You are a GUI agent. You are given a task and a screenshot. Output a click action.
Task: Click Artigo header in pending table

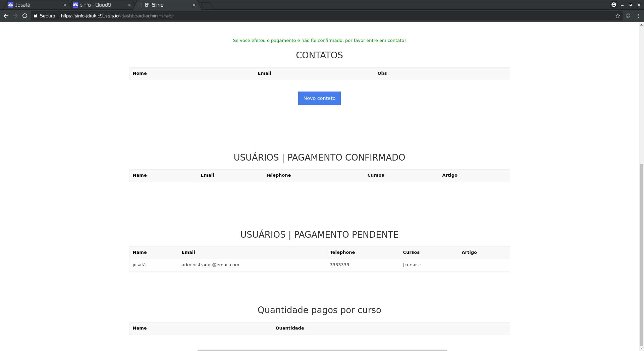tap(469, 252)
